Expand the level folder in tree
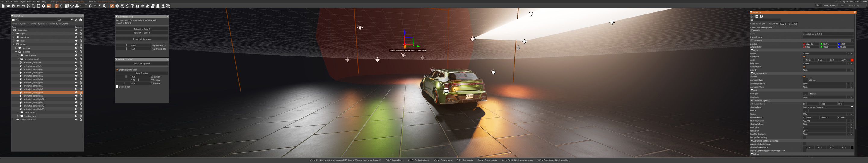 pos(14,41)
